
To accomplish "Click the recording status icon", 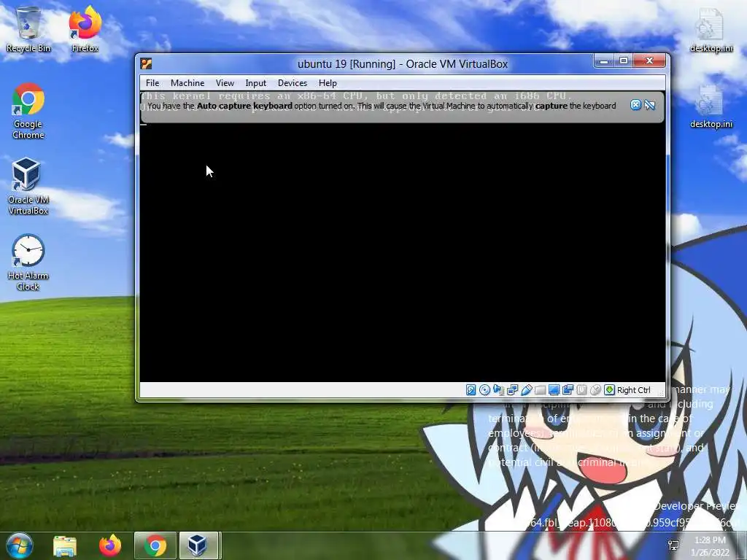I will pos(568,390).
